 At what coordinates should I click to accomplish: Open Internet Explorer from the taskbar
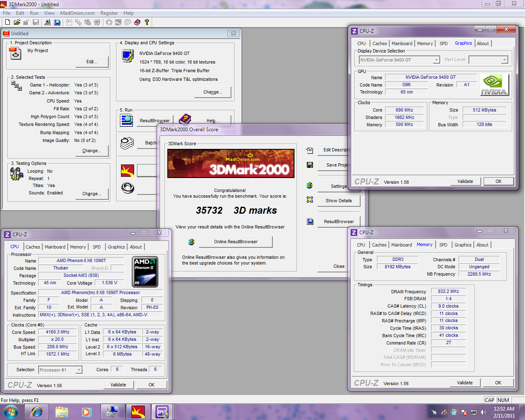coord(37,412)
